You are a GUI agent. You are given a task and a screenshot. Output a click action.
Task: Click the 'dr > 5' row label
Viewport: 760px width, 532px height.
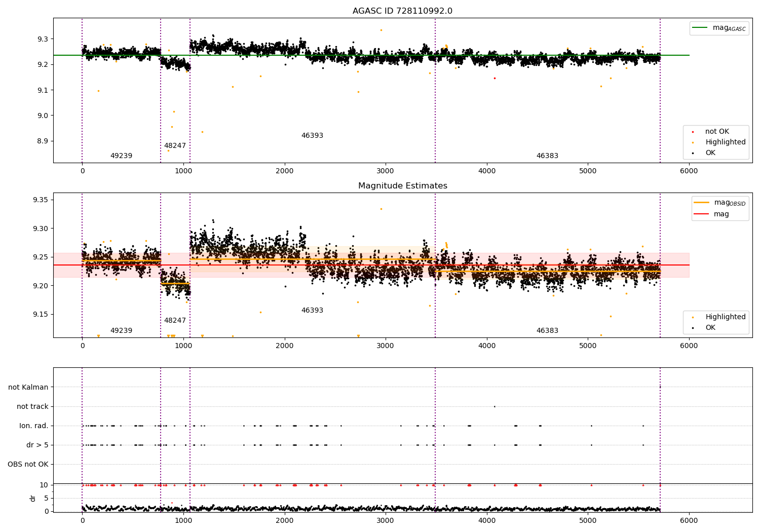[37, 445]
